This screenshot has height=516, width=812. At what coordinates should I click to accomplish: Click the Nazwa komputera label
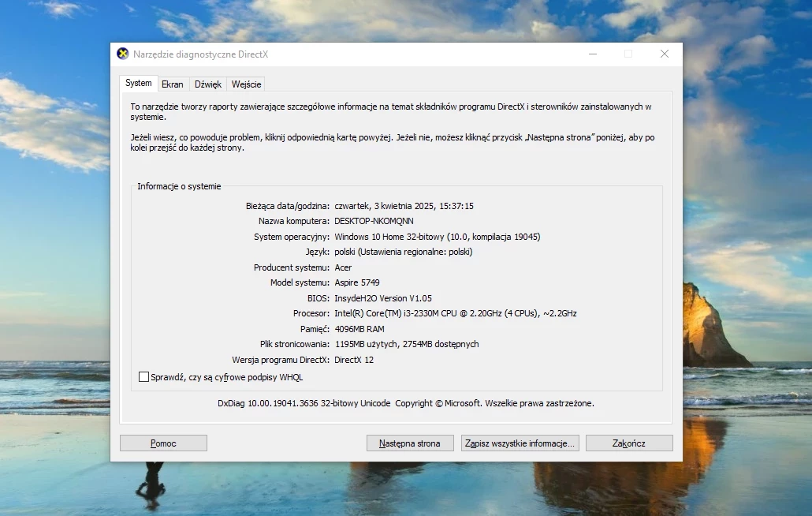coord(293,221)
